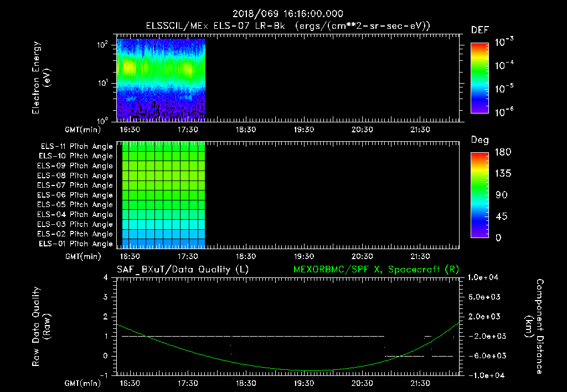Click the electron energy spectrogram data
567x392 pixels.
click(161, 80)
